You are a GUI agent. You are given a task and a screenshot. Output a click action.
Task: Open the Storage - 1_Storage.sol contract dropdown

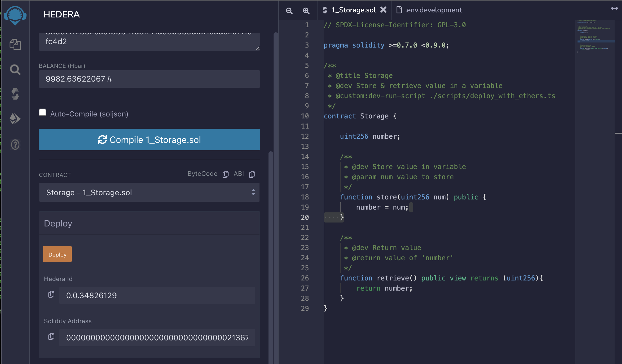tap(149, 192)
